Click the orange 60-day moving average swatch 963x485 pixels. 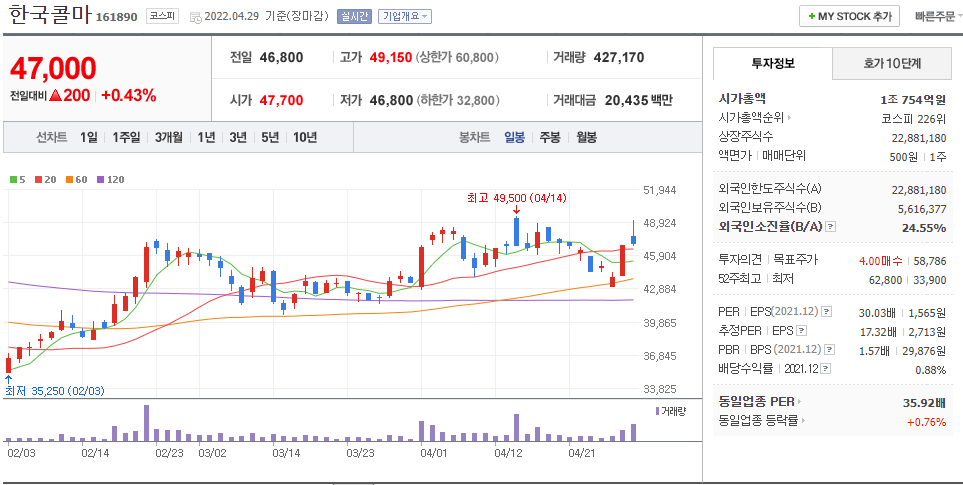(x=69, y=180)
